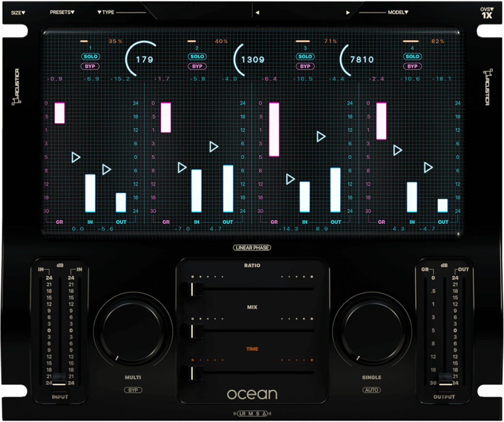The width and height of the screenshot is (504, 422).
Task: Bypass band 3
Action: 305,66
